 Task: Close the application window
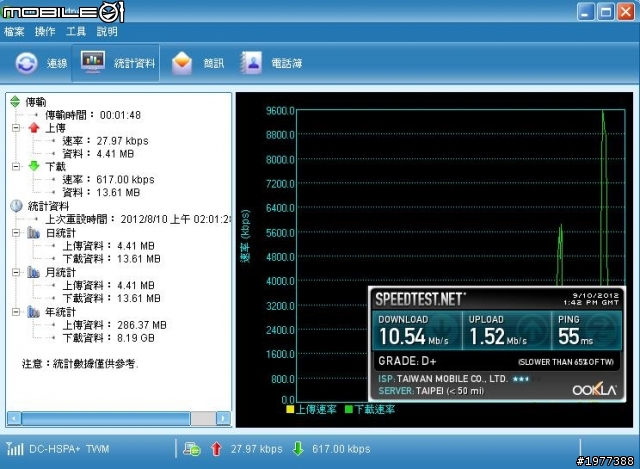626,11
